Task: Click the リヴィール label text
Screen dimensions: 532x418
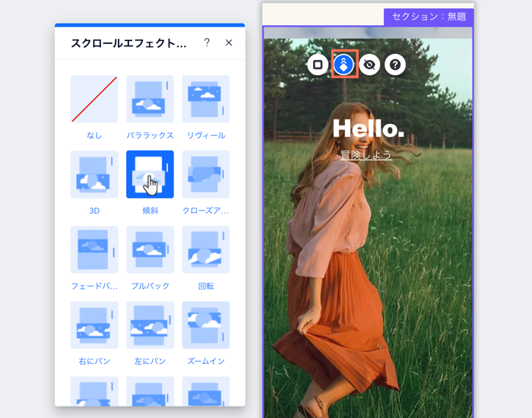Action: click(206, 135)
